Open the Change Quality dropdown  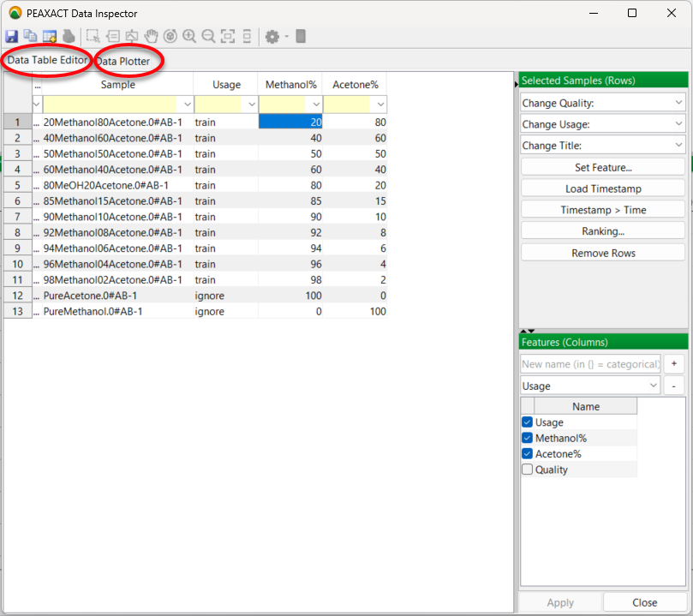[x=603, y=103]
